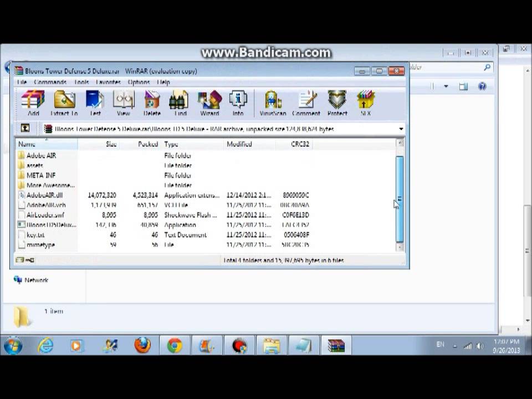The width and height of the screenshot is (532, 399).
Task: Open the Commands menu
Action: click(x=50, y=82)
